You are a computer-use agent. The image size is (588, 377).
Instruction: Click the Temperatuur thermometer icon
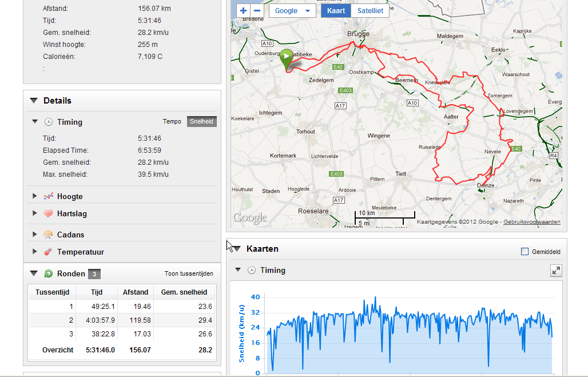pyautogui.click(x=48, y=252)
